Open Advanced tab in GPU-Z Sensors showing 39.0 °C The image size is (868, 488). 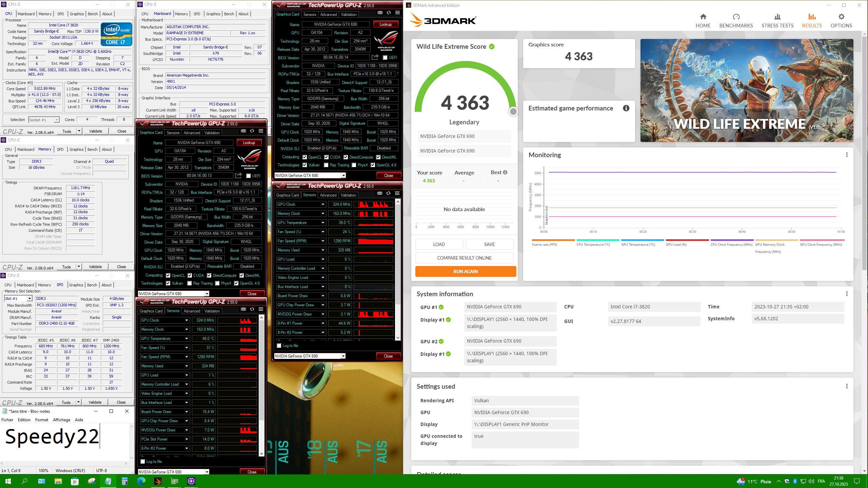pyautogui.click(x=328, y=195)
